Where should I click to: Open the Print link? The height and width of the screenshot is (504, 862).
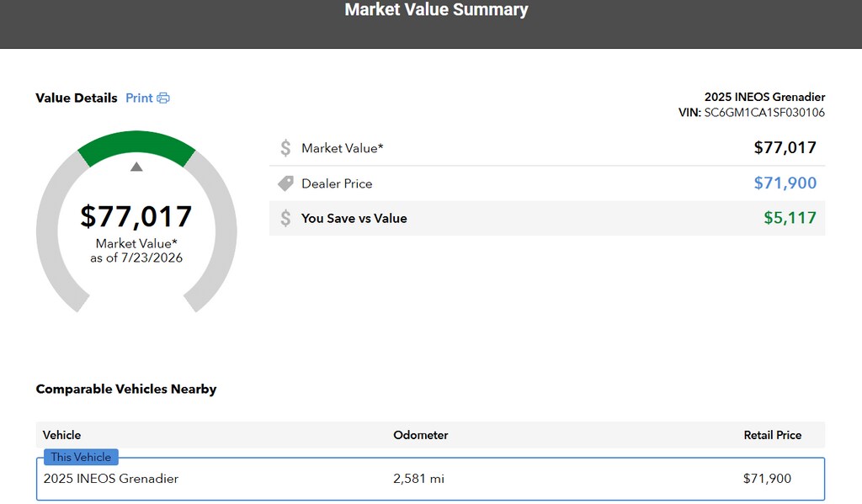139,98
